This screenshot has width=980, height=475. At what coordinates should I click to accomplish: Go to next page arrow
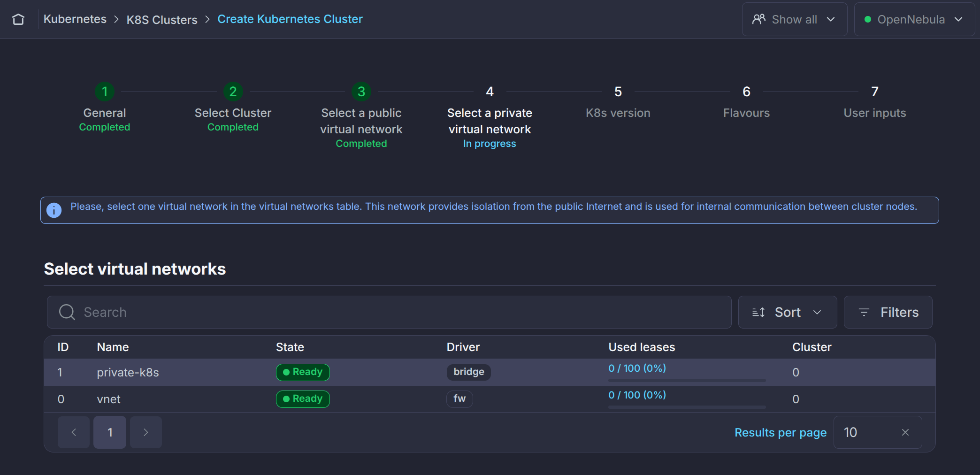[146, 432]
